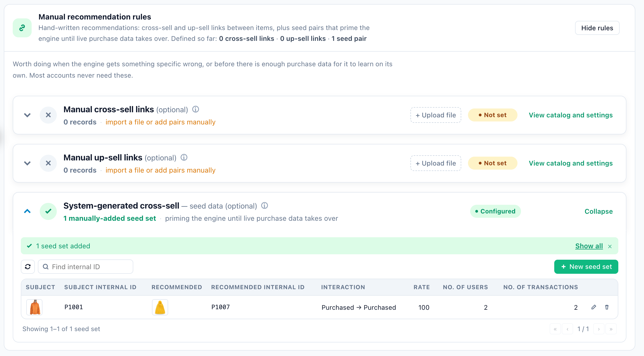
Task: Open info tooltip for Manual up-sell links
Action: click(x=184, y=157)
